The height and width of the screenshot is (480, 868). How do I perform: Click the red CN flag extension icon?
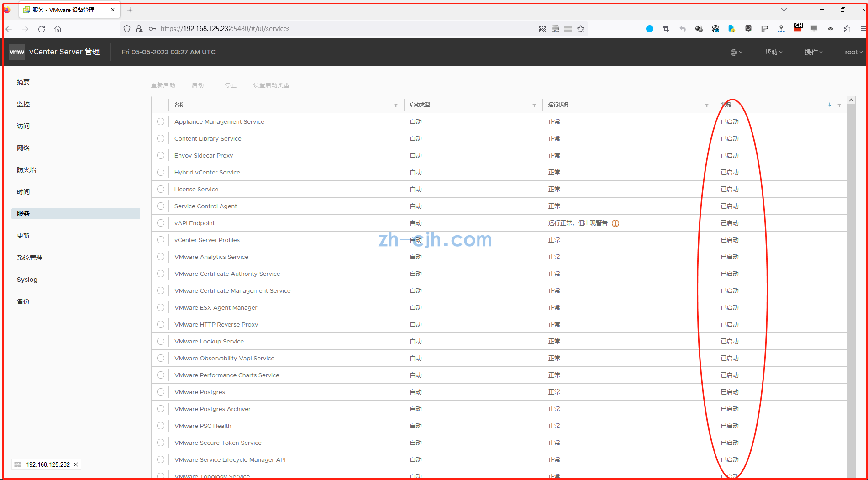798,27
